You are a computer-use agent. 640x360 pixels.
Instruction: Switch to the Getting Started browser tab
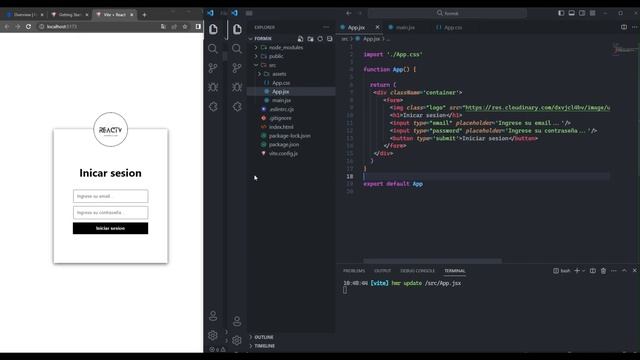69,15
